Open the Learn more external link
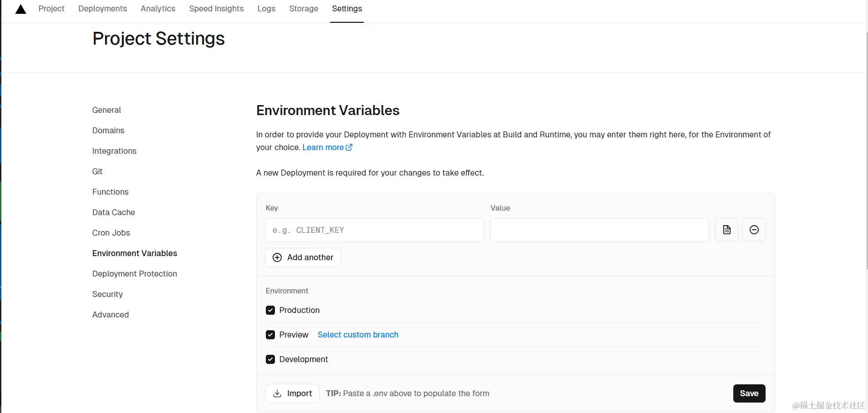This screenshot has height=413, width=868. pos(327,147)
